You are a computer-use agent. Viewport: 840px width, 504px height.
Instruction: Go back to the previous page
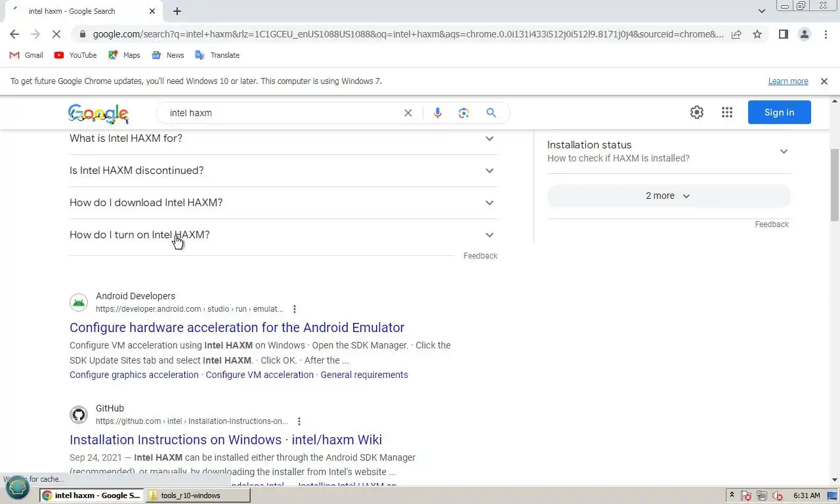(14, 34)
